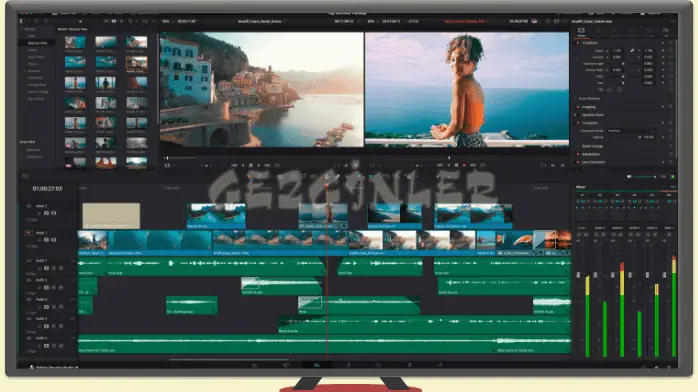Disable the Video 1 track
Viewport: 698px width, 392px height.
click(53, 240)
